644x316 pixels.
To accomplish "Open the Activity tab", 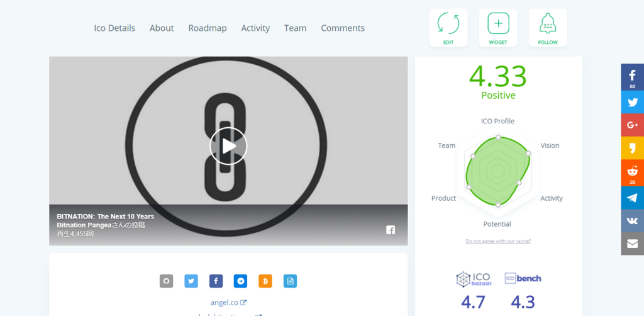I will pos(255,28).
